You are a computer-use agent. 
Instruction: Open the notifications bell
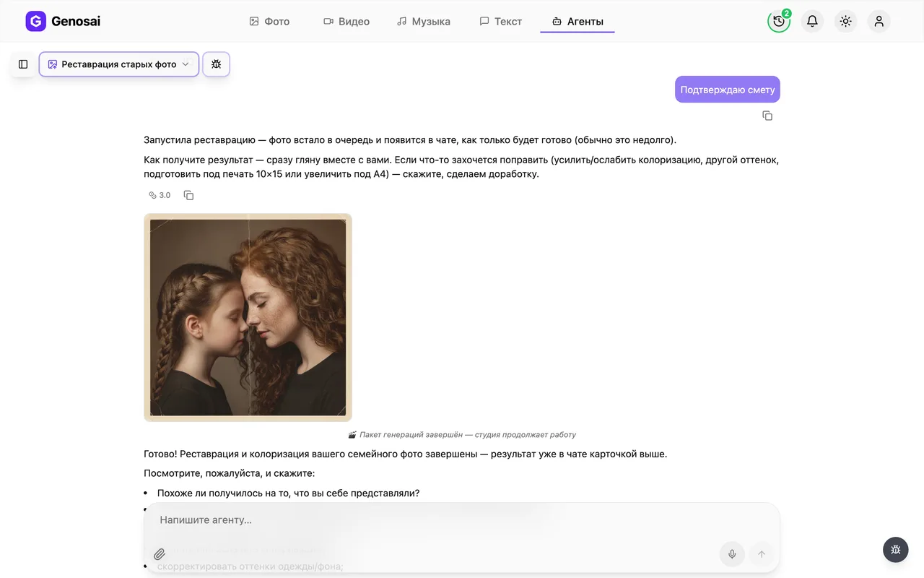coord(812,21)
